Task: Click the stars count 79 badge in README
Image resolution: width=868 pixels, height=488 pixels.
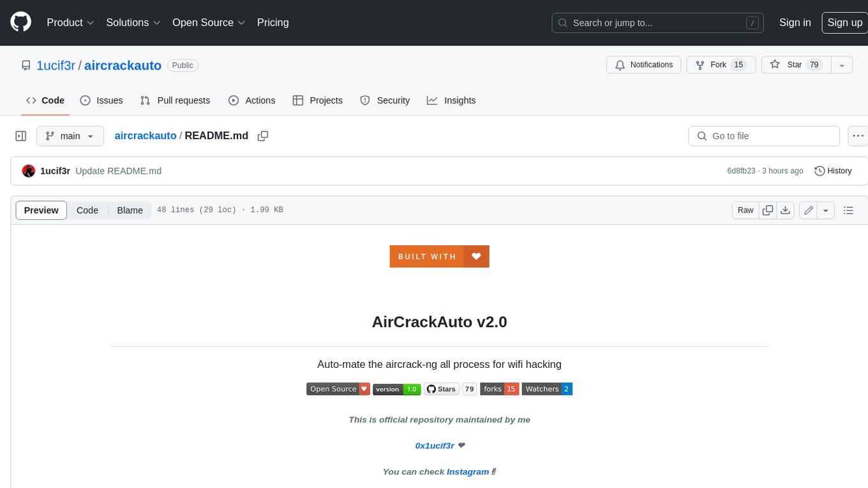Action: (x=470, y=389)
